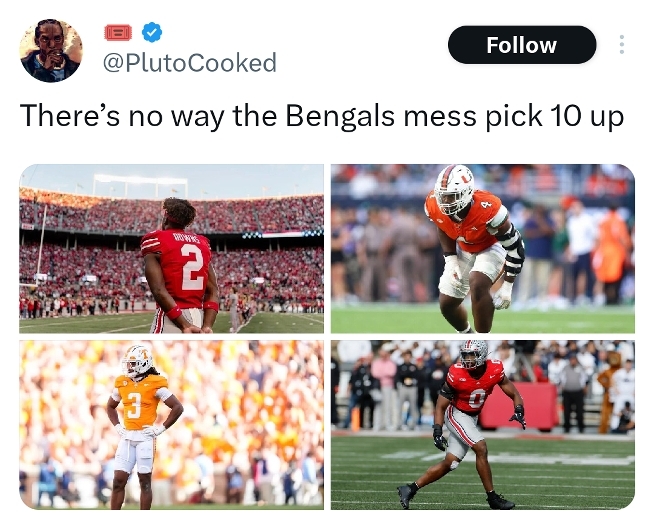Open the PlutoCooked profile avatar
654x529 pixels.
tap(51, 50)
